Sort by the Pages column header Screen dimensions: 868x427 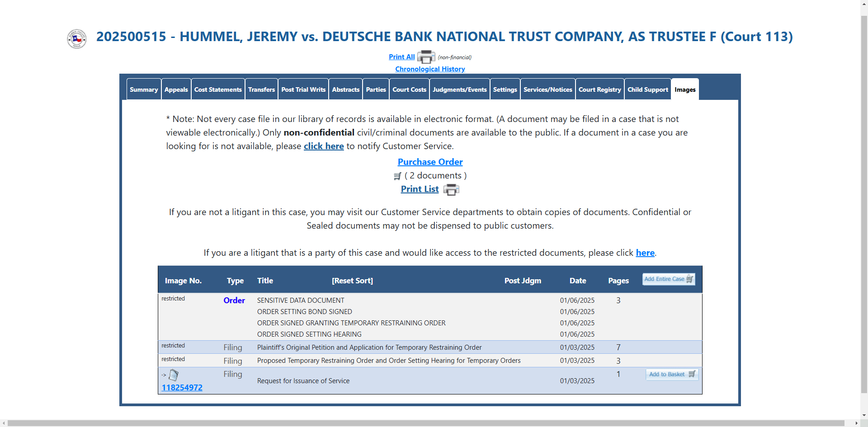(x=618, y=281)
